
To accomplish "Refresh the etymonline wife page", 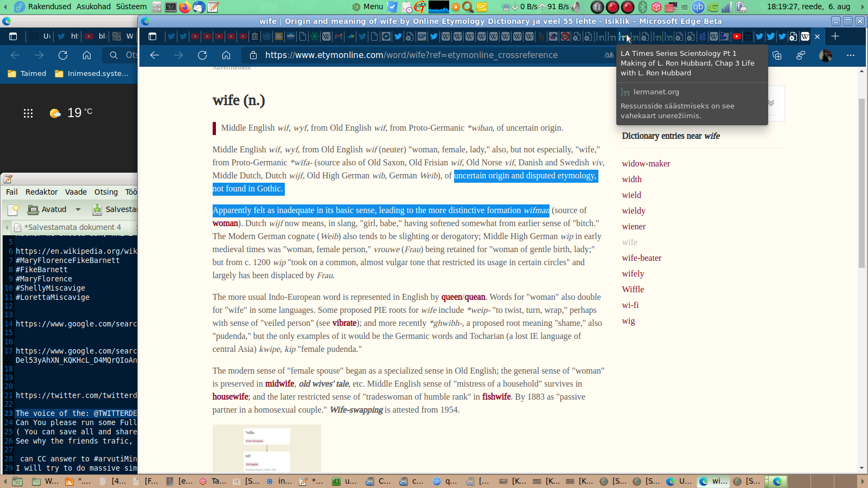I will [x=202, y=55].
